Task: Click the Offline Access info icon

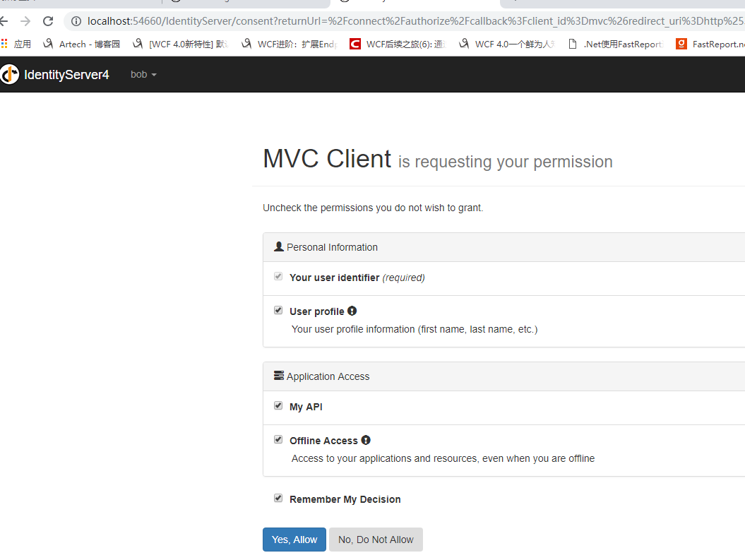Action: pos(365,440)
